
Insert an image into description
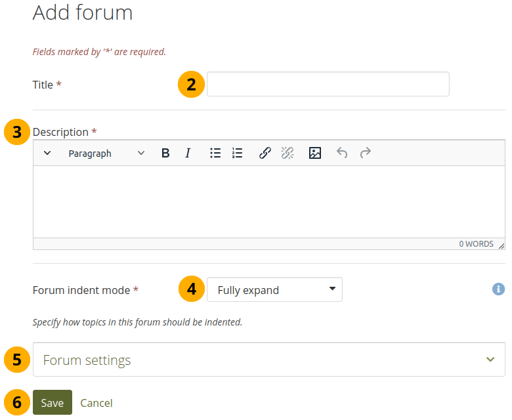click(x=315, y=153)
